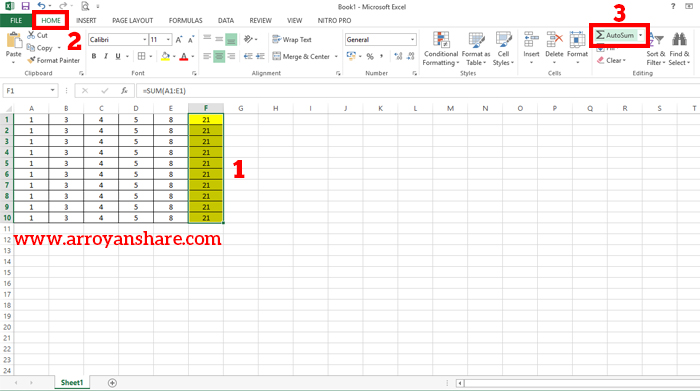Click Percent Style icon
This screenshot has height=391, width=700.
[370, 56]
